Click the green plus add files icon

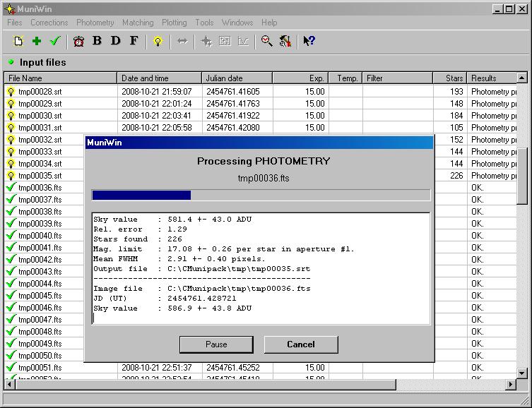37,41
